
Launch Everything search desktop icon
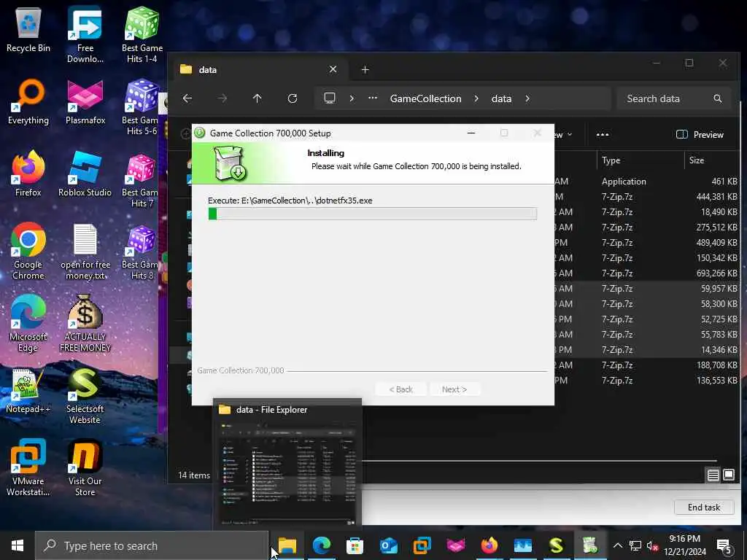pyautogui.click(x=28, y=102)
